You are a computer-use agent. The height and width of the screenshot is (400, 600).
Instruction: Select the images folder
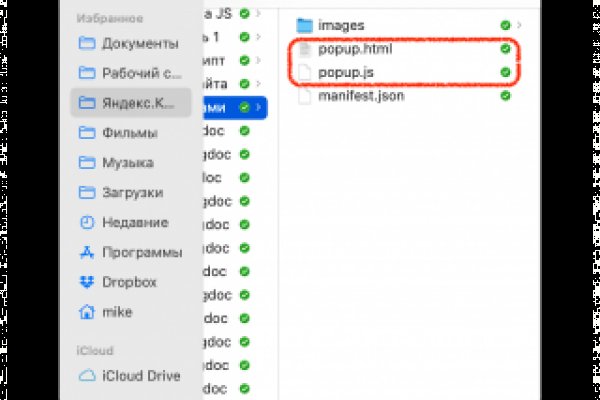coord(340,24)
